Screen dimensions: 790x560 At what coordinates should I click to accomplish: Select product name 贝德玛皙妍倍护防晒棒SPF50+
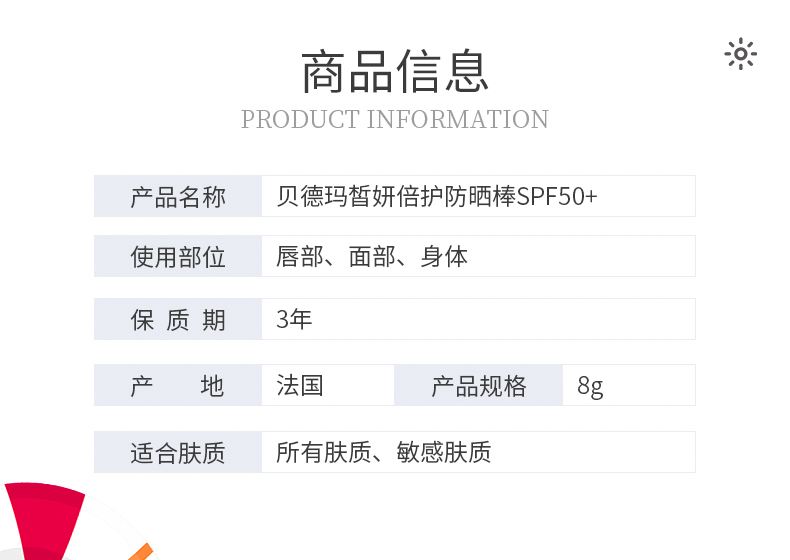pyautogui.click(x=436, y=196)
